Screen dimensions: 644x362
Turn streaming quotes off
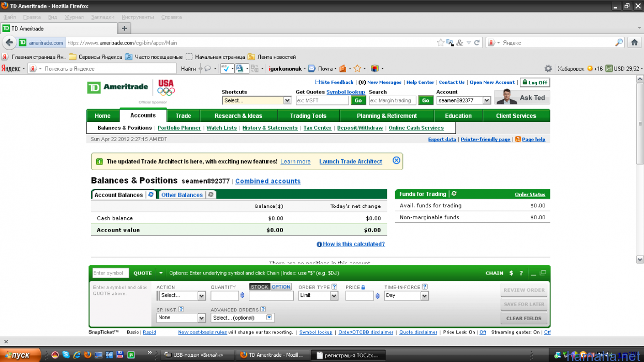[x=547, y=332]
